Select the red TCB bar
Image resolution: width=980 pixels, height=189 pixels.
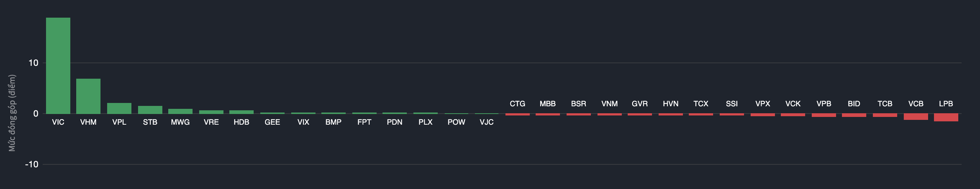tap(885, 115)
